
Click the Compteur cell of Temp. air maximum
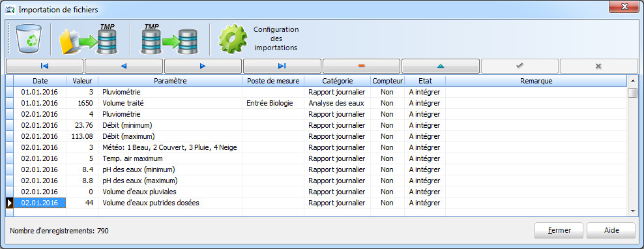click(x=387, y=158)
